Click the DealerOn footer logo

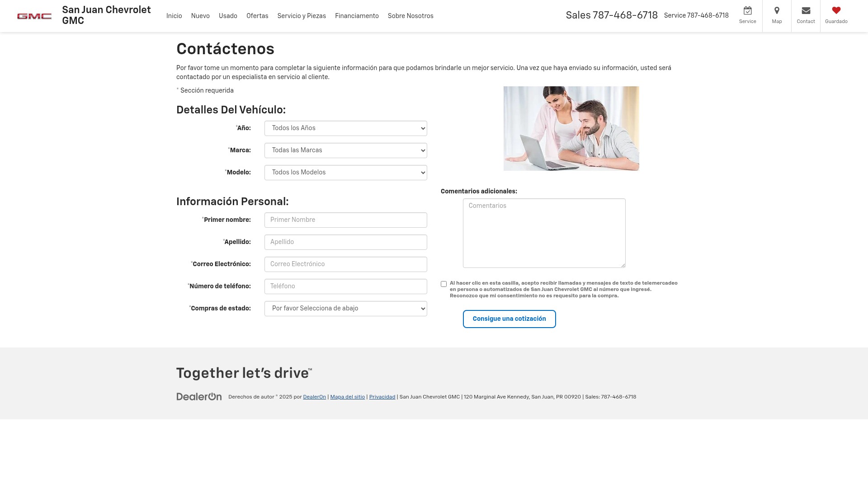click(199, 397)
